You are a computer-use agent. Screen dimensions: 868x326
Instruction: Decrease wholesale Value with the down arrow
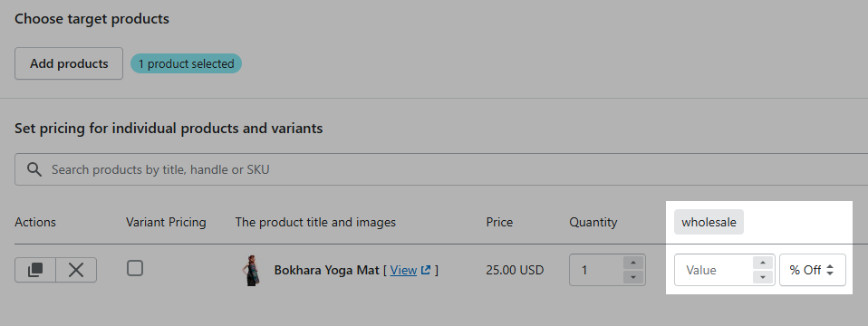[763, 277]
